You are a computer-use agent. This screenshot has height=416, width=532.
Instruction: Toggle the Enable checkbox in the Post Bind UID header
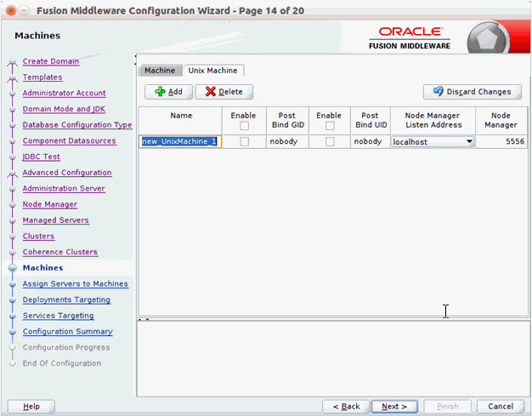point(330,126)
